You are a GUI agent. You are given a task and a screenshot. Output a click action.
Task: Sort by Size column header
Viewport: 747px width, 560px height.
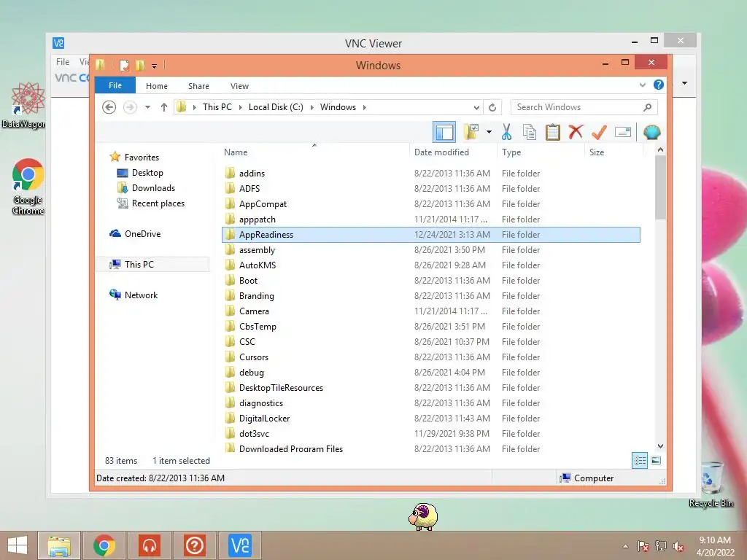[614, 152]
